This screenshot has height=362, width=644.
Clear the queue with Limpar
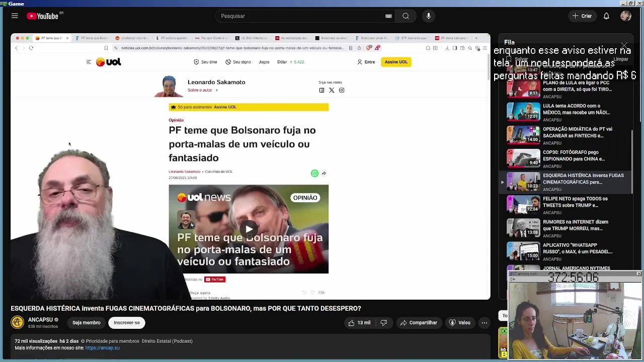pyautogui.click(x=621, y=59)
